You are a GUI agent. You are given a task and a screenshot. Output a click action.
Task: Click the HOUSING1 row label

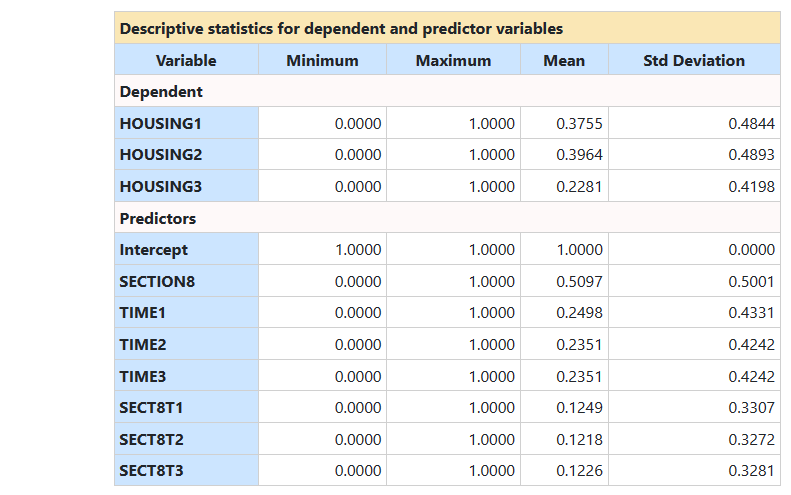coord(161,124)
